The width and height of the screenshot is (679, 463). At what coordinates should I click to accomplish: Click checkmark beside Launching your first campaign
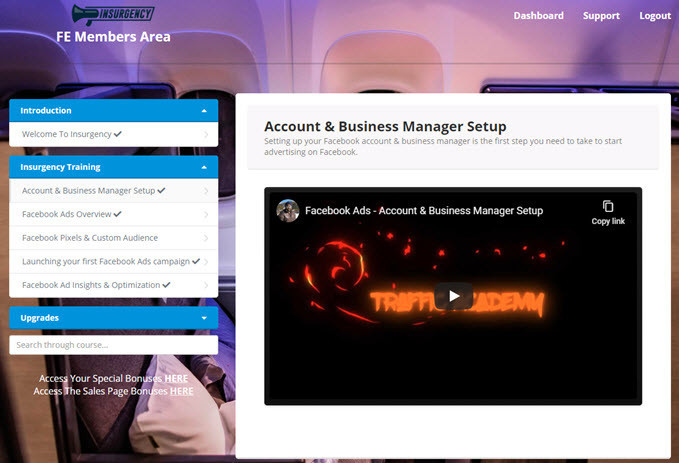196,261
